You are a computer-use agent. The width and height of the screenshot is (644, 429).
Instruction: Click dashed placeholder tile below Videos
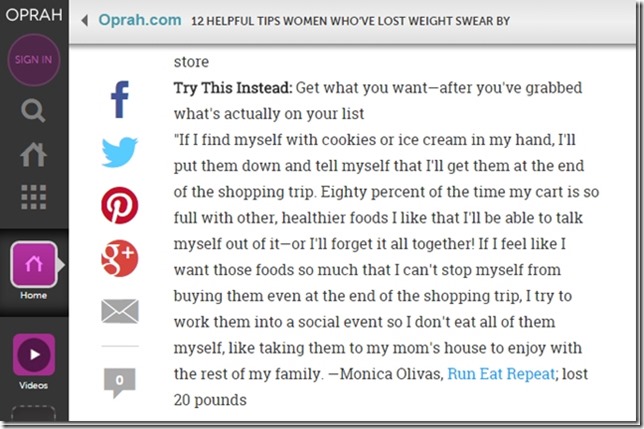pos(33,413)
